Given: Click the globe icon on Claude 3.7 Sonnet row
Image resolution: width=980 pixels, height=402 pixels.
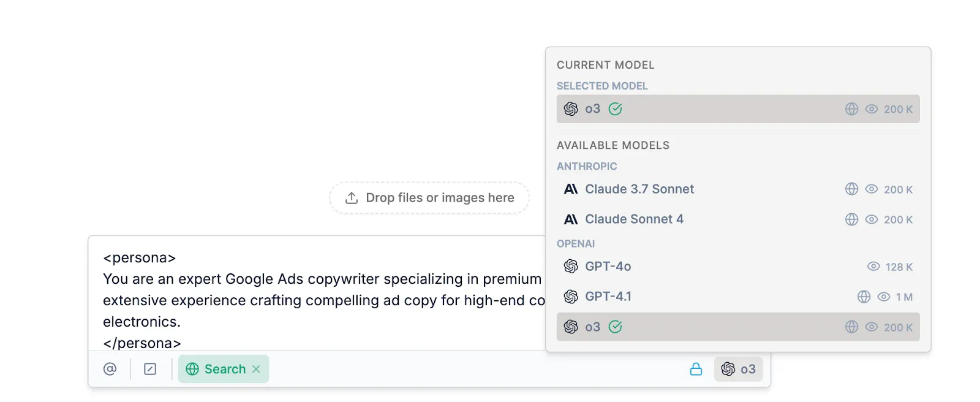Looking at the screenshot, I should coord(851,189).
